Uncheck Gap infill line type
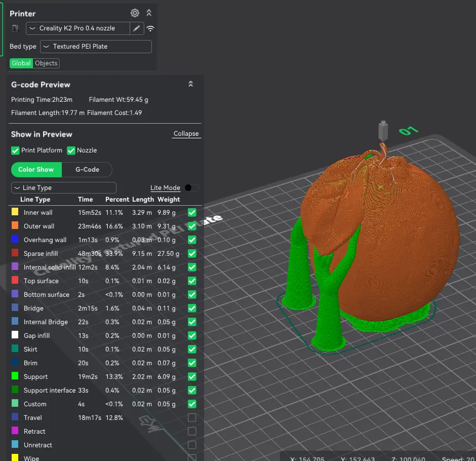This screenshot has width=476, height=461. pos(192,335)
